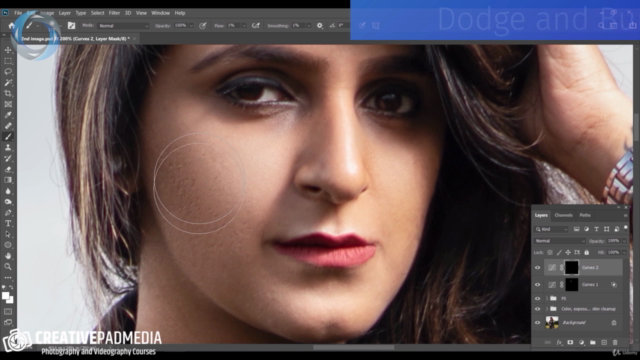Select the Lasso tool

pyautogui.click(x=8, y=71)
